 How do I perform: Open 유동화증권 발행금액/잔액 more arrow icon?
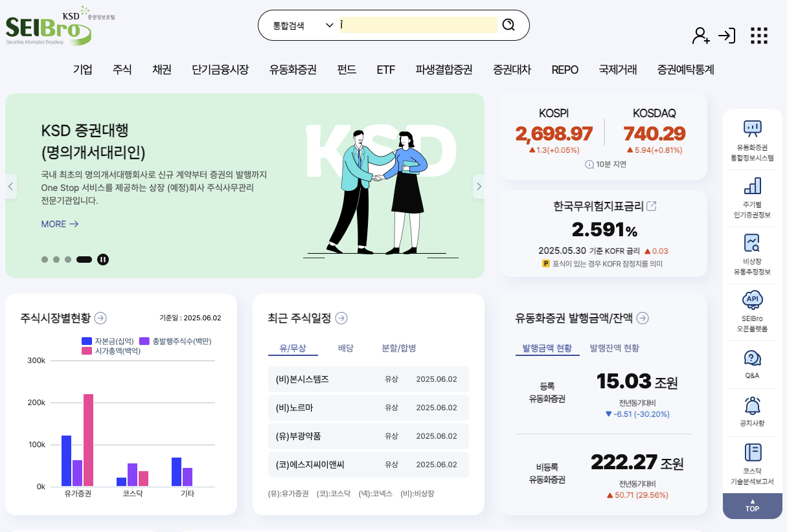tap(643, 318)
